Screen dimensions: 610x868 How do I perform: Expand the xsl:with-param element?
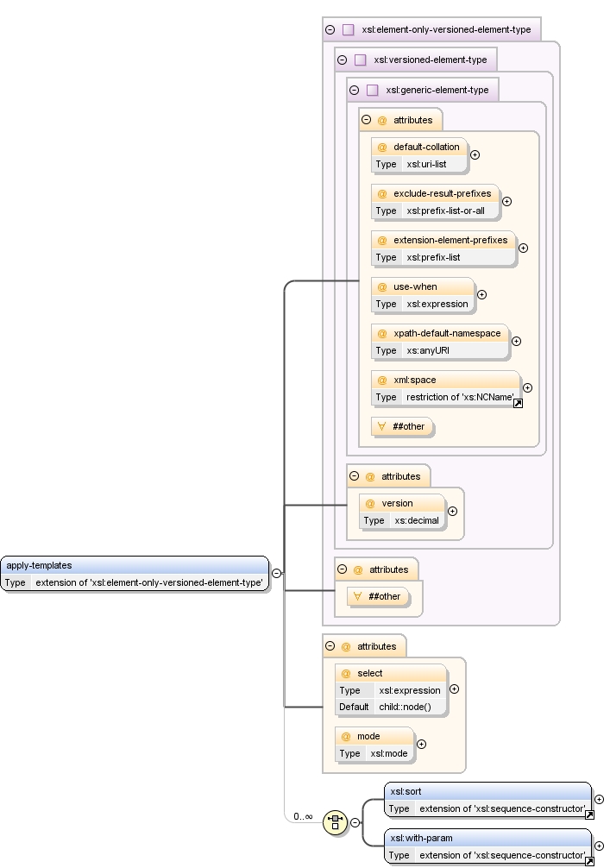(599, 846)
